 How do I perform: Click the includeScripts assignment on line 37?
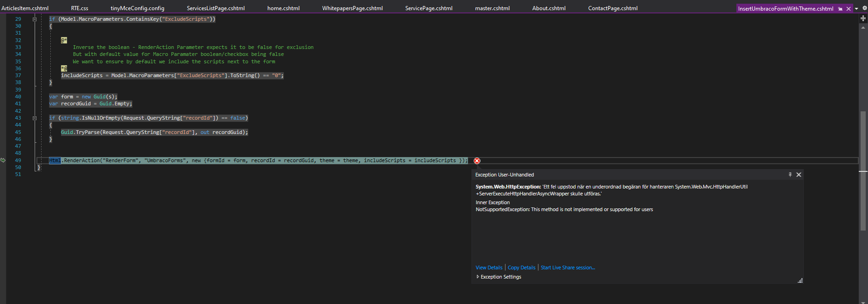pyautogui.click(x=172, y=75)
